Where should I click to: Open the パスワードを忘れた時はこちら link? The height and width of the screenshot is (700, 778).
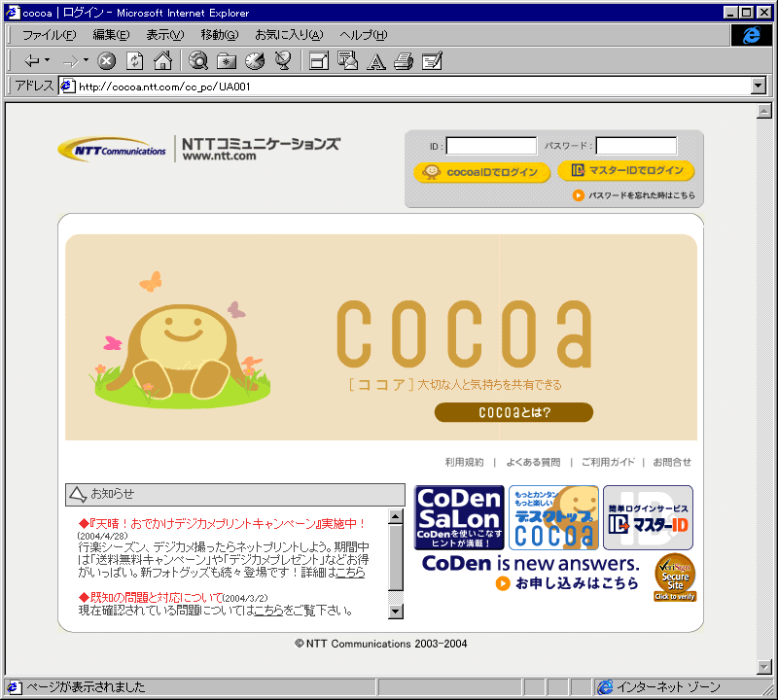634,195
